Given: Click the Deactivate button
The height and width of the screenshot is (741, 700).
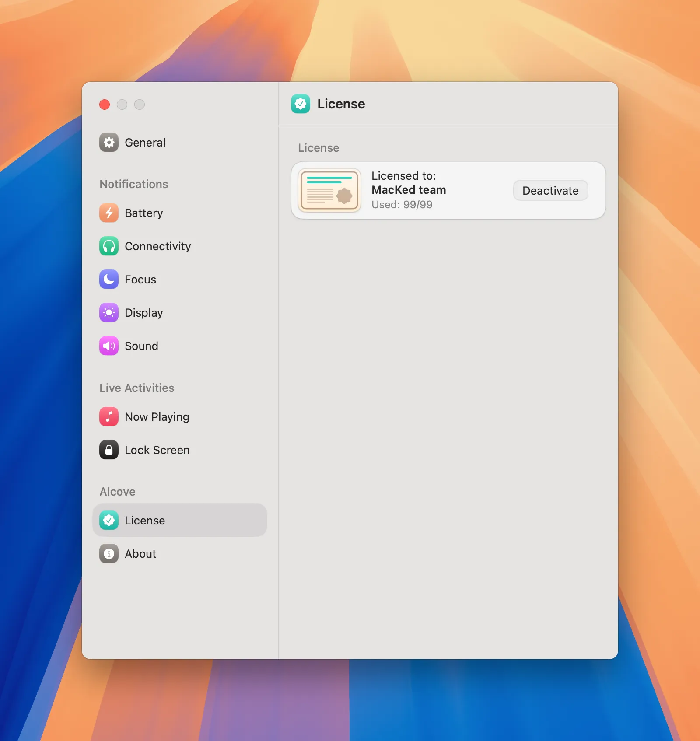Looking at the screenshot, I should (550, 190).
